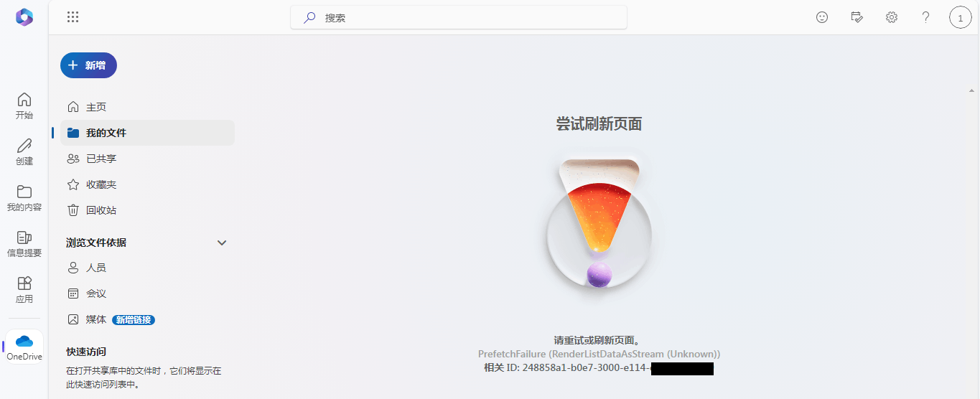The image size is (980, 399).
Task: Click the 请重试或刷新页面 message
Action: 597,340
